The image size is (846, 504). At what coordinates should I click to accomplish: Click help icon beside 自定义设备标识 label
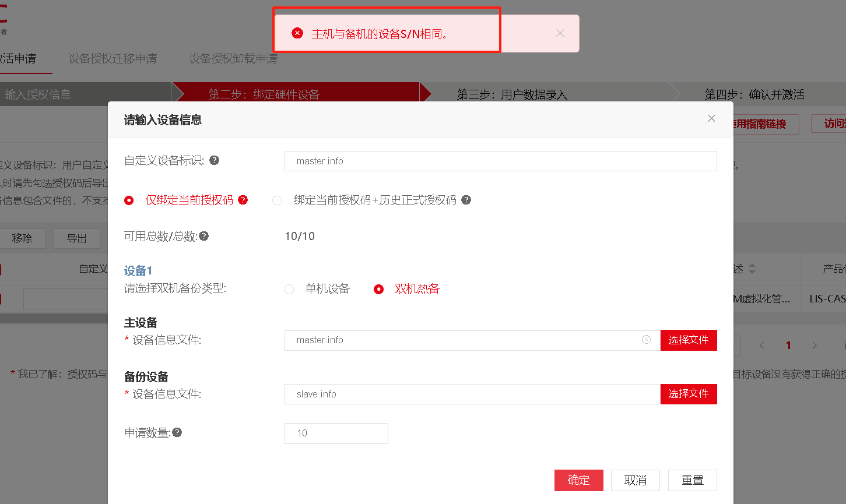click(x=215, y=160)
